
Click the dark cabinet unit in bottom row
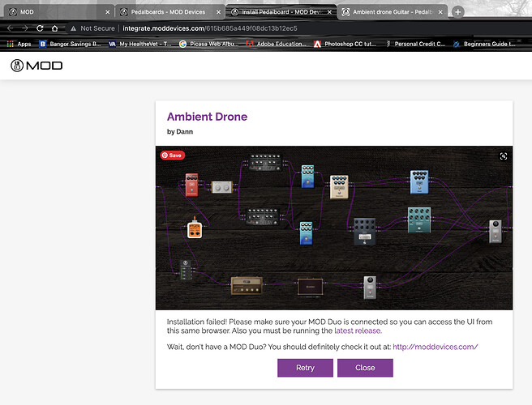pos(311,287)
